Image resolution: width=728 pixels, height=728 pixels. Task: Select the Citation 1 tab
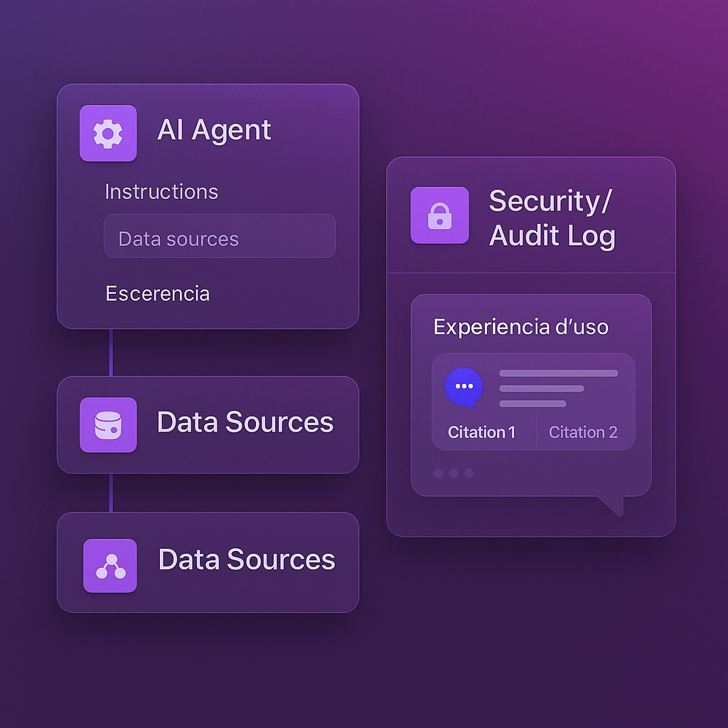coord(481,432)
